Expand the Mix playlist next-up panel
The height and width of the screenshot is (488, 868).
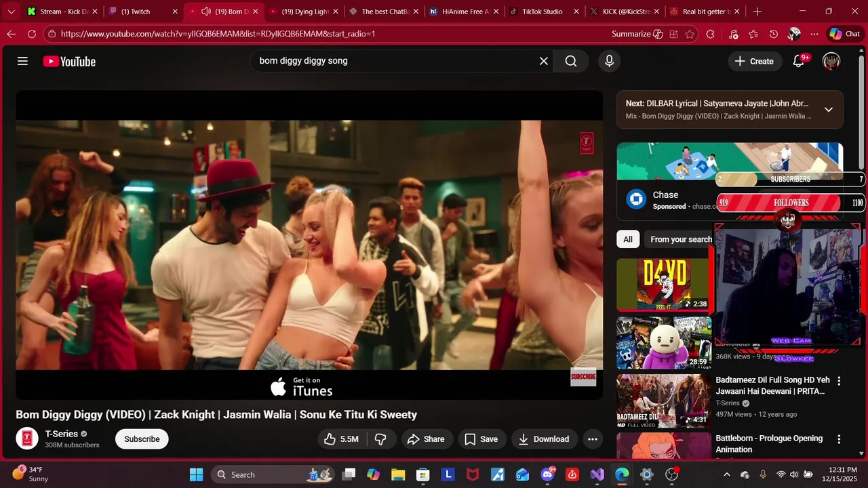point(829,109)
